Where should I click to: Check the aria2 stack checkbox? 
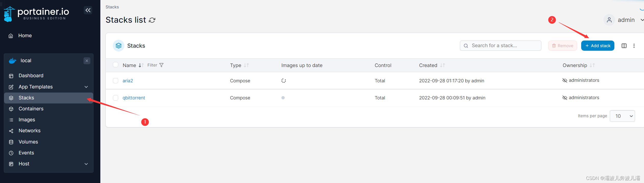(116, 81)
